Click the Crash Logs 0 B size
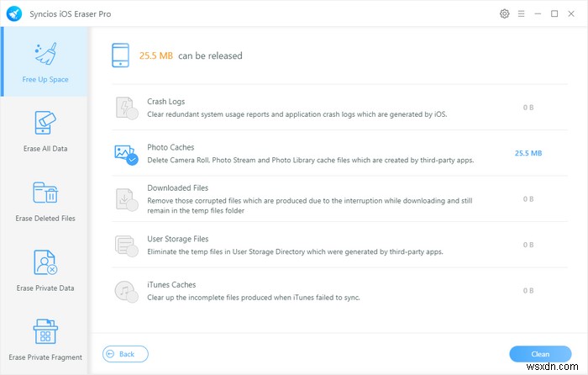Screen dimensions: 588x375 click(528, 108)
